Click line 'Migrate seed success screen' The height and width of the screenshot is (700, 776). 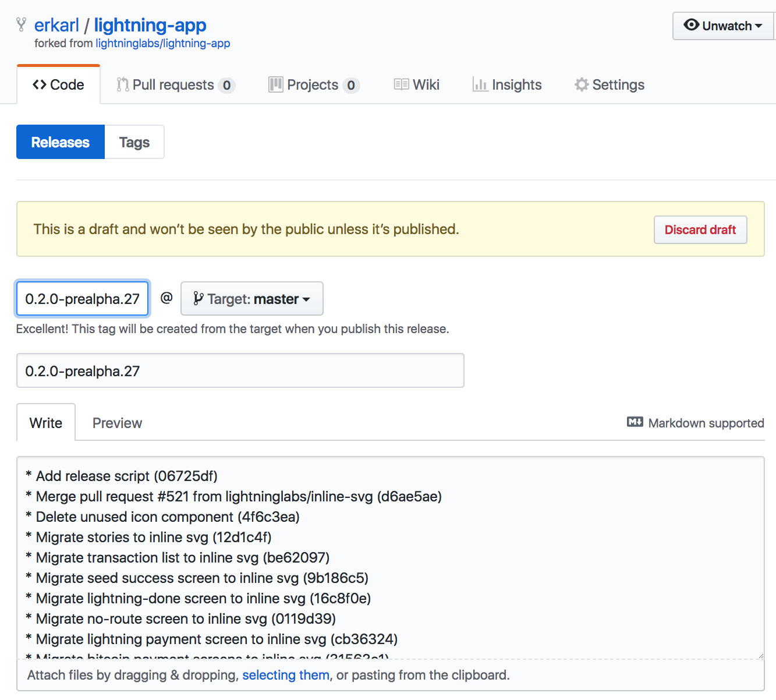197,578
